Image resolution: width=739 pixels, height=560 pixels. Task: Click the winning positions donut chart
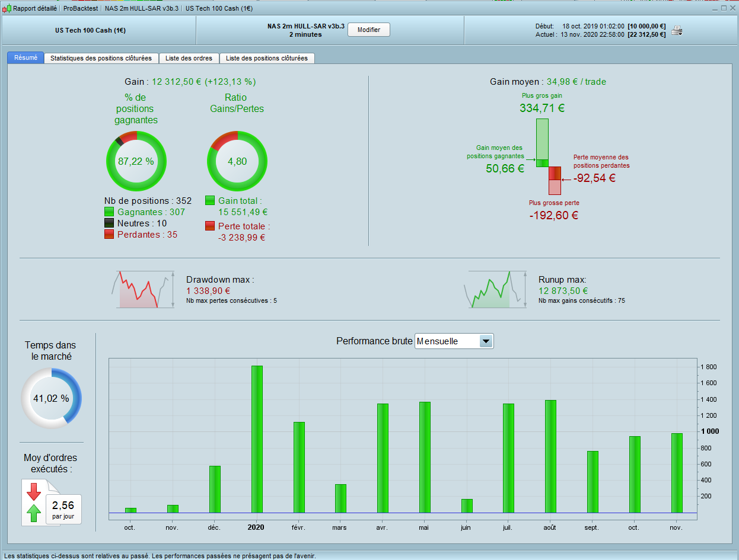point(136,161)
